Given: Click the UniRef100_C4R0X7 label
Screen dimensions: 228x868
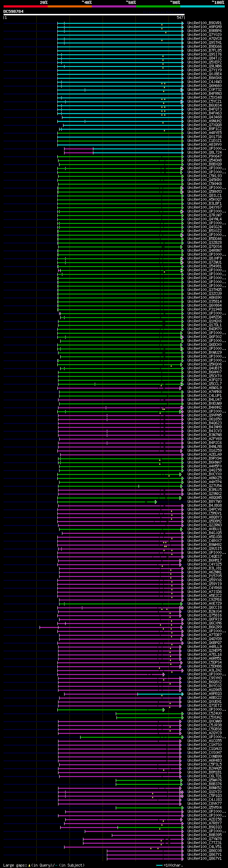Looking at the screenshot, I should [204, 541].
